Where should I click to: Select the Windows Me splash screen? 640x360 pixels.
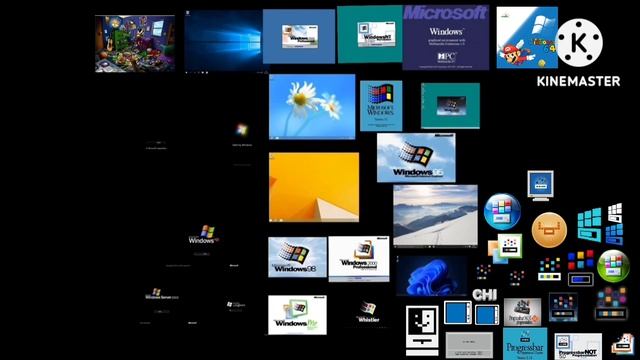[297, 315]
